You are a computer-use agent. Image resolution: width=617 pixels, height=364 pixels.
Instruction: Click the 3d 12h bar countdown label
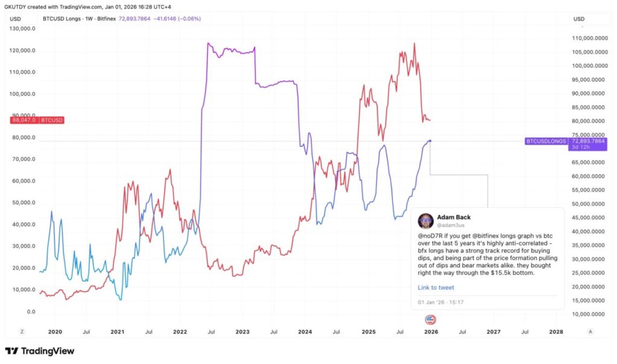coord(581,147)
